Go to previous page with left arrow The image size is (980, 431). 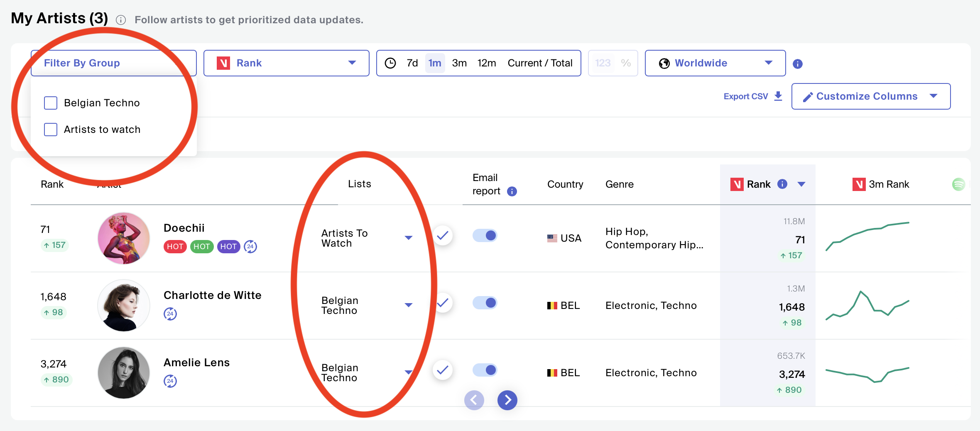coord(474,400)
